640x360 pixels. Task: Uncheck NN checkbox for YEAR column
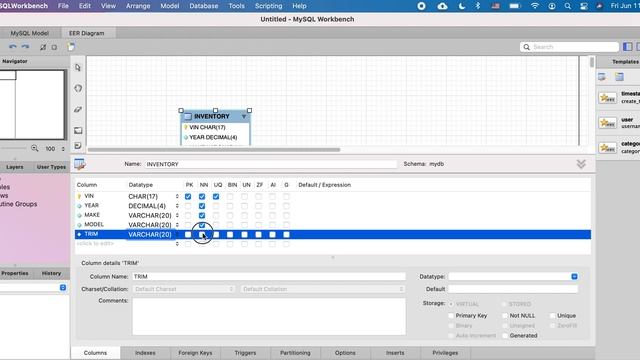point(202,206)
